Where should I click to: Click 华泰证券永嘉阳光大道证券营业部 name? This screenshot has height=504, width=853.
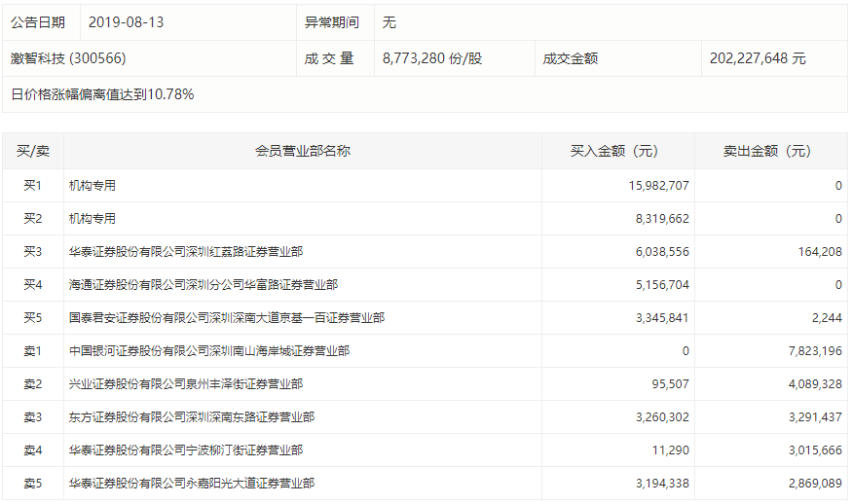192,483
